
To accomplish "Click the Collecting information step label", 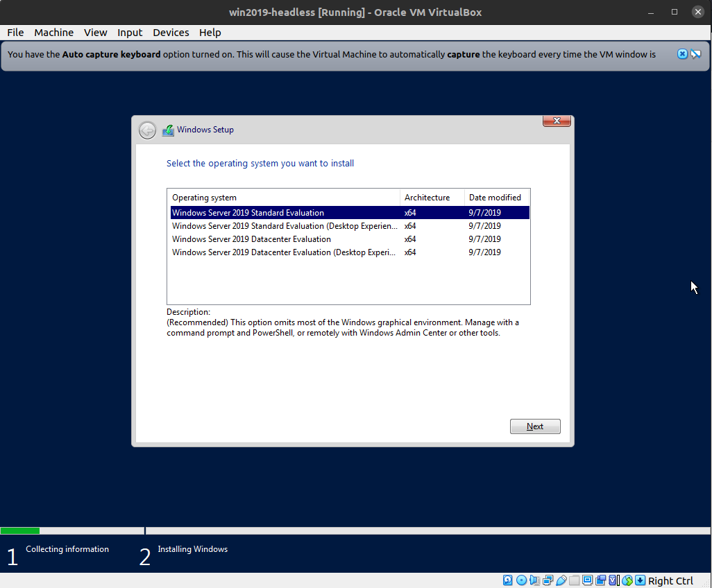I will tap(67, 549).
